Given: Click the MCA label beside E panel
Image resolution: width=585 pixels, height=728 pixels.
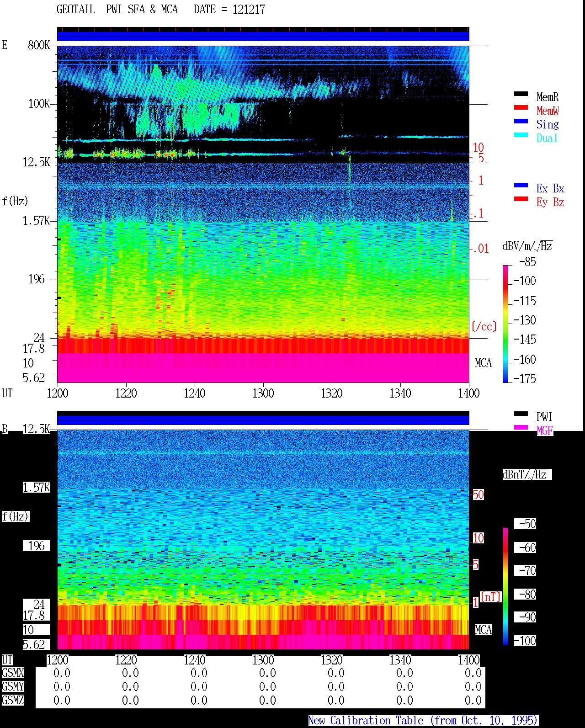Looking at the screenshot, I should (x=483, y=363).
